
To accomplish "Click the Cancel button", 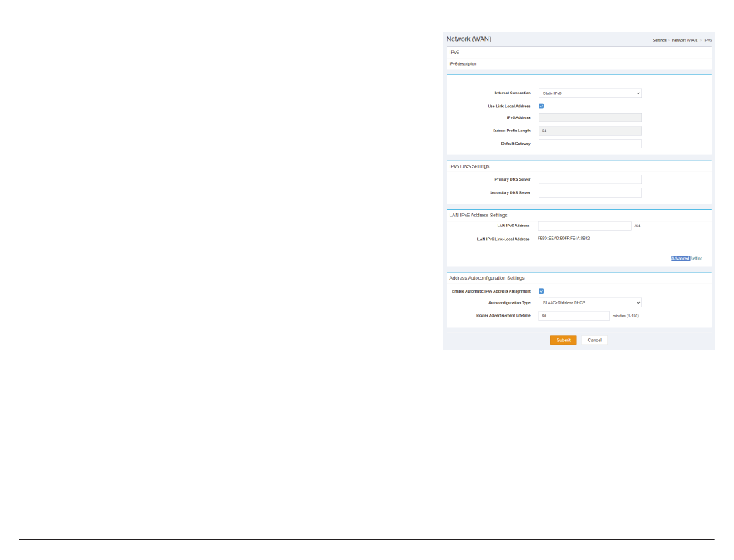I will 594,340.
